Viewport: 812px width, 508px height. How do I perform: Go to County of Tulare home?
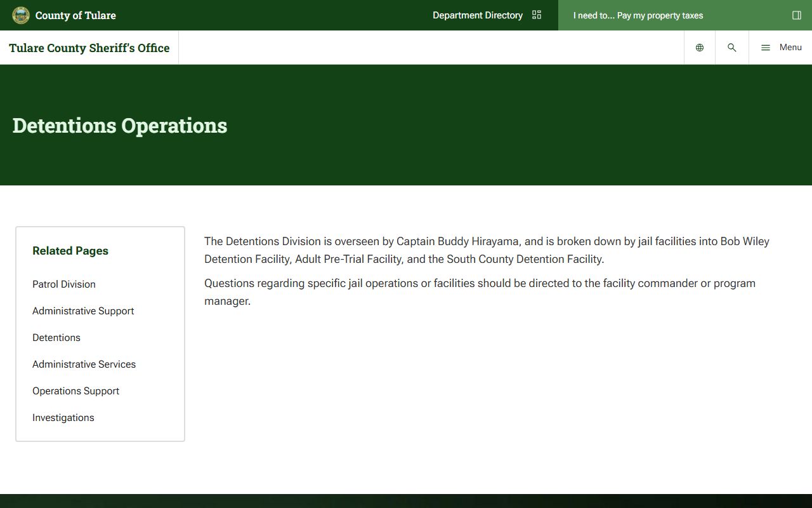[75, 15]
